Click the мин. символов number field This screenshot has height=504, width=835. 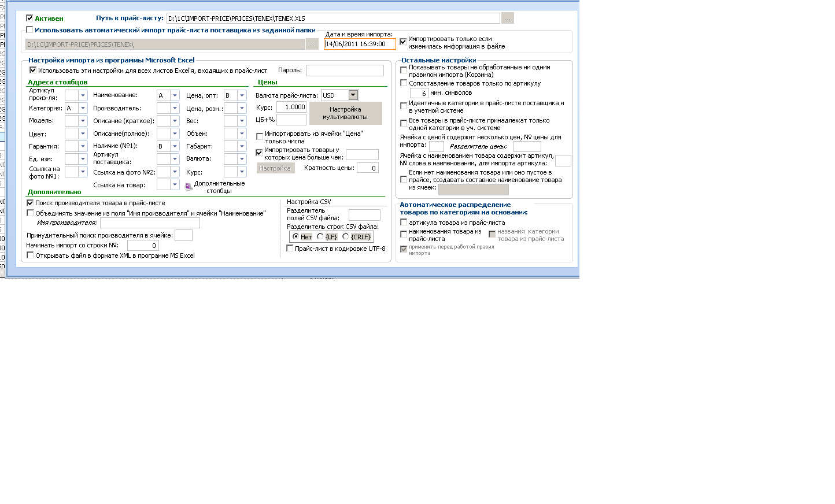419,93
